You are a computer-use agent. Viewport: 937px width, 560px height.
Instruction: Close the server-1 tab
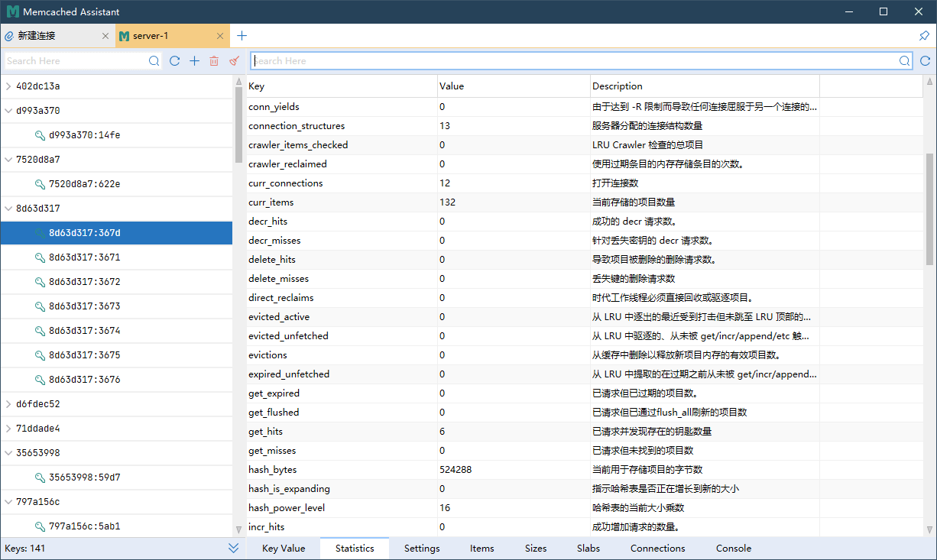tap(220, 36)
